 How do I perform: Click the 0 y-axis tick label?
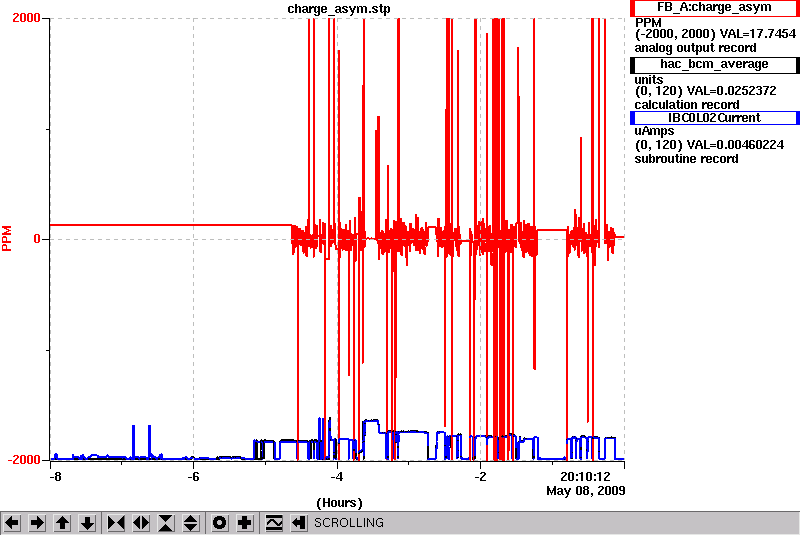tap(37, 239)
